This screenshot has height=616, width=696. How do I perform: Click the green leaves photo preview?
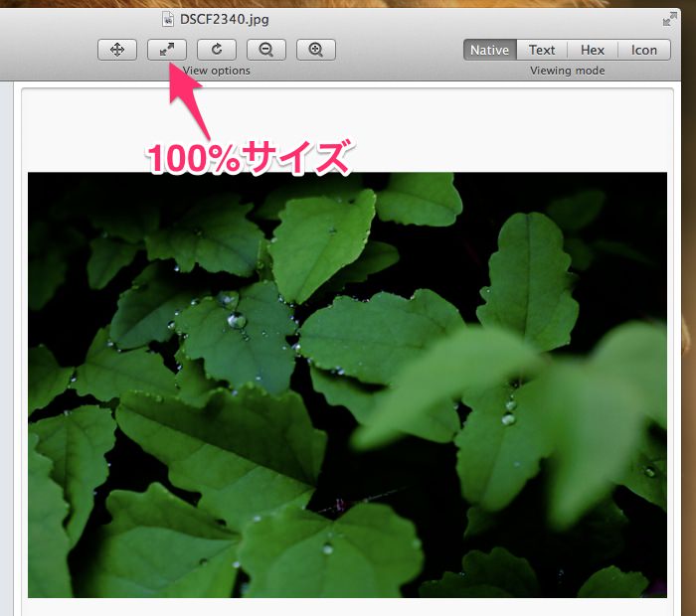pos(347,385)
